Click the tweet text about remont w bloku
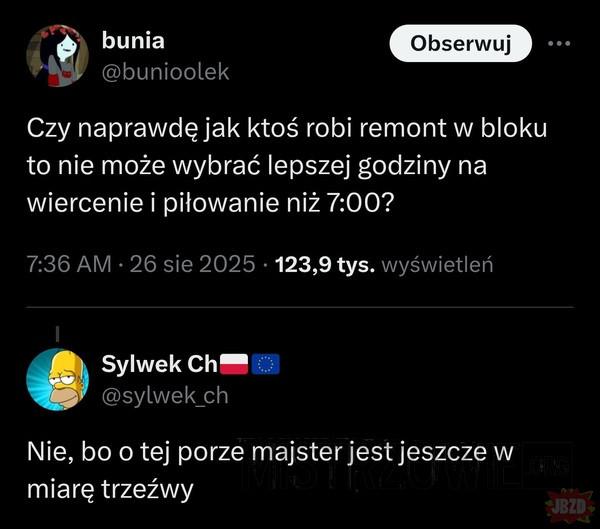This screenshot has height=529, width=600. click(x=287, y=165)
